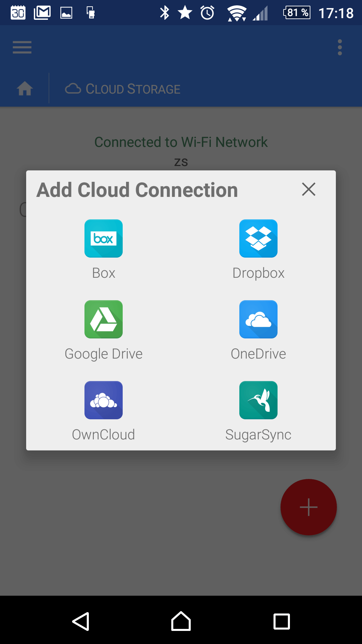Tap the Bluetooth status icon
Image resolution: width=362 pixels, height=644 pixels.
(x=165, y=13)
